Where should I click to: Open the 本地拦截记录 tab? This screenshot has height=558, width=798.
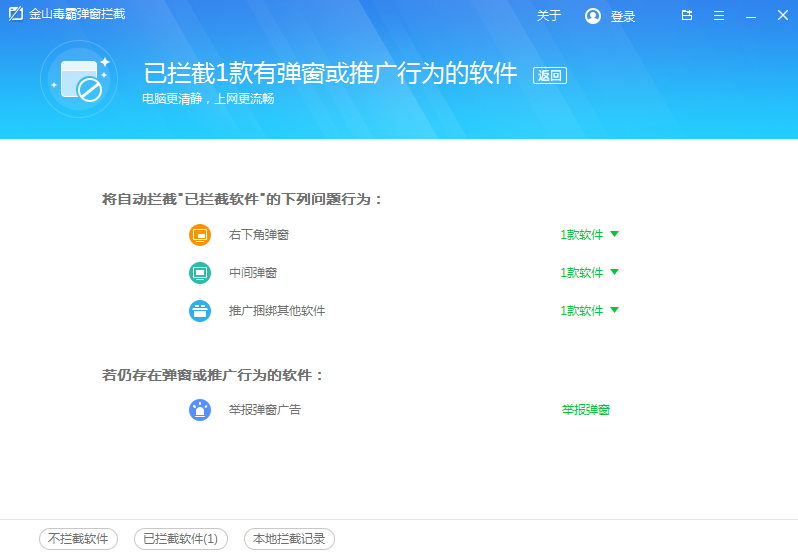(x=289, y=539)
